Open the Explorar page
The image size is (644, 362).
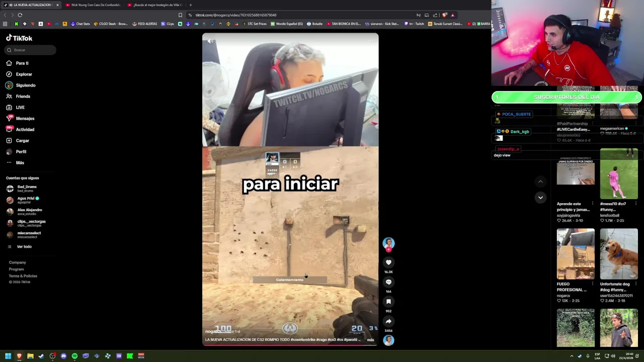(x=19, y=74)
